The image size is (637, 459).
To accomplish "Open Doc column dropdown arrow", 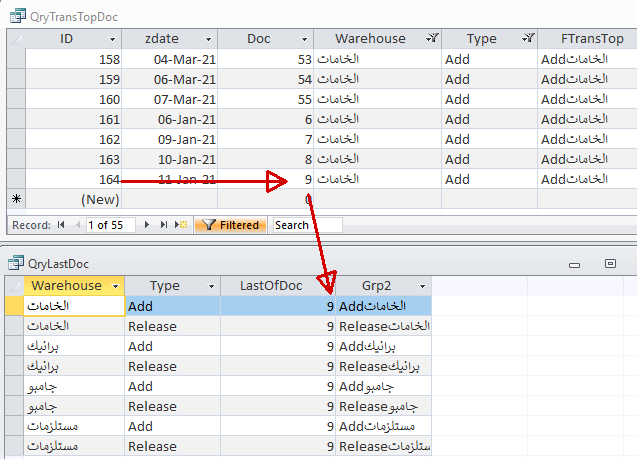I will (x=304, y=39).
